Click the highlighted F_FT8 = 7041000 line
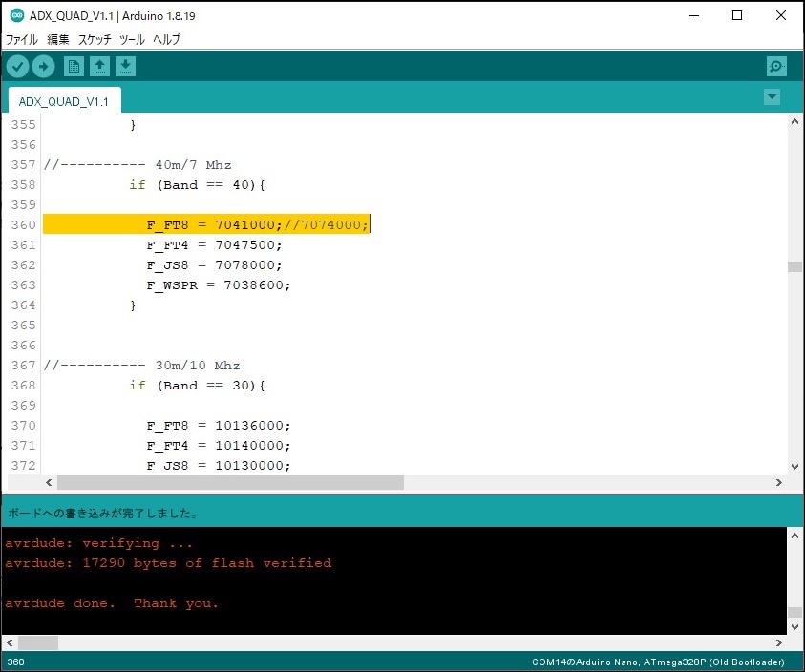Screen dimensions: 805x672 pos(206,224)
